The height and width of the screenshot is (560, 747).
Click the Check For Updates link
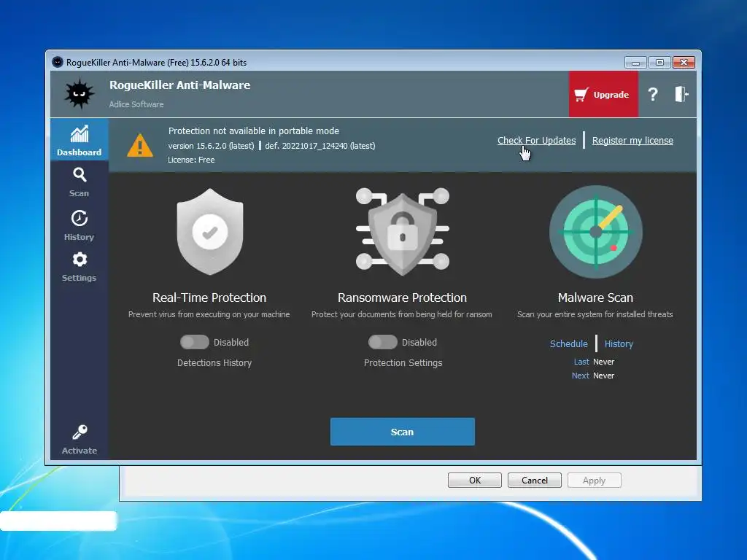[x=536, y=141]
